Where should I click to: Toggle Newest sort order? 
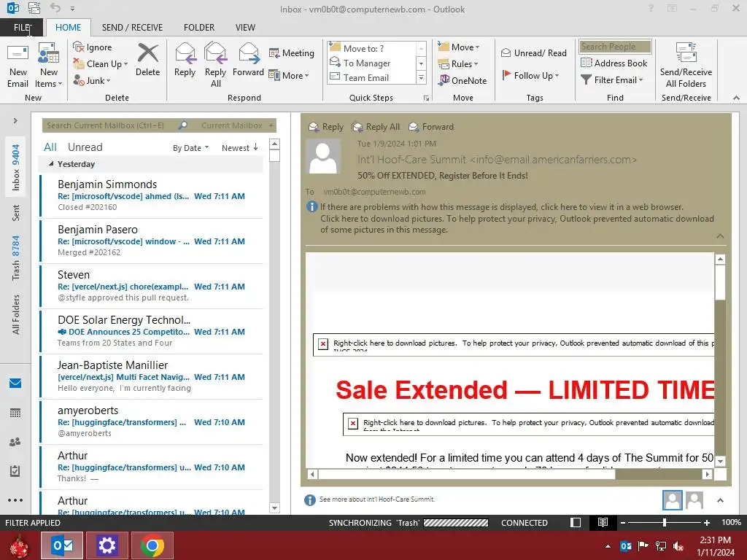(x=239, y=147)
